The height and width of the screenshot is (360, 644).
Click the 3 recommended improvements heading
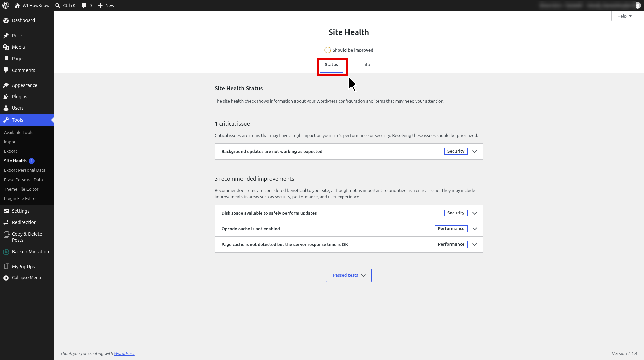click(255, 179)
